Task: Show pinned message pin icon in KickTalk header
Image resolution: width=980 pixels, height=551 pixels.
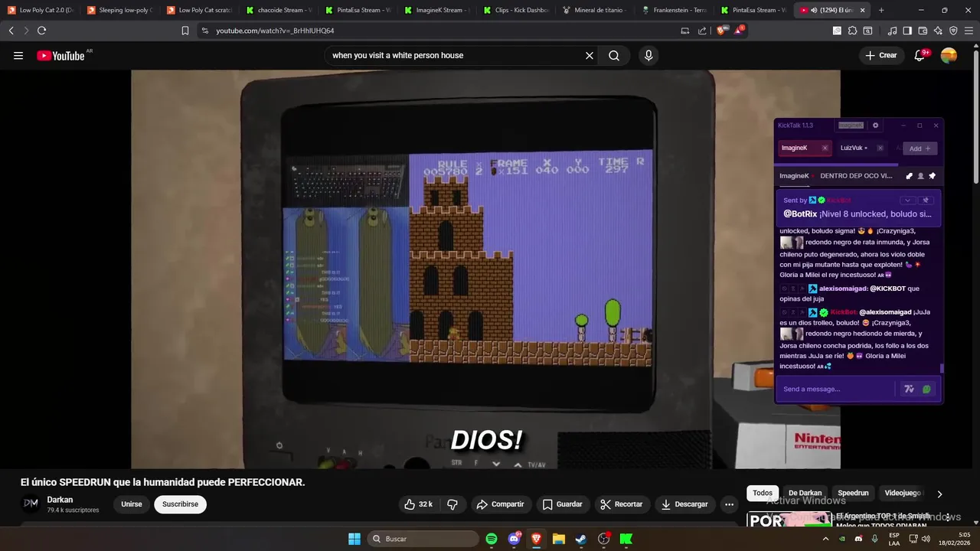Action: coord(932,176)
